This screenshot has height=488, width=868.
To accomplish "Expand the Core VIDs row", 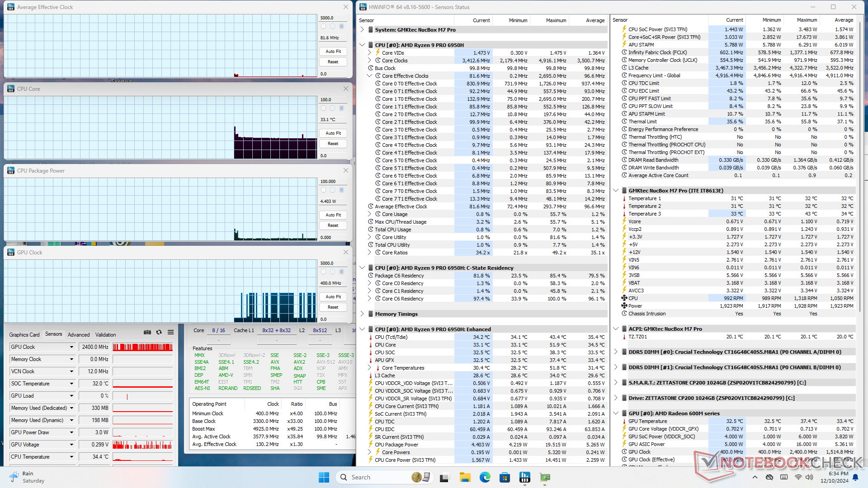I will (369, 53).
